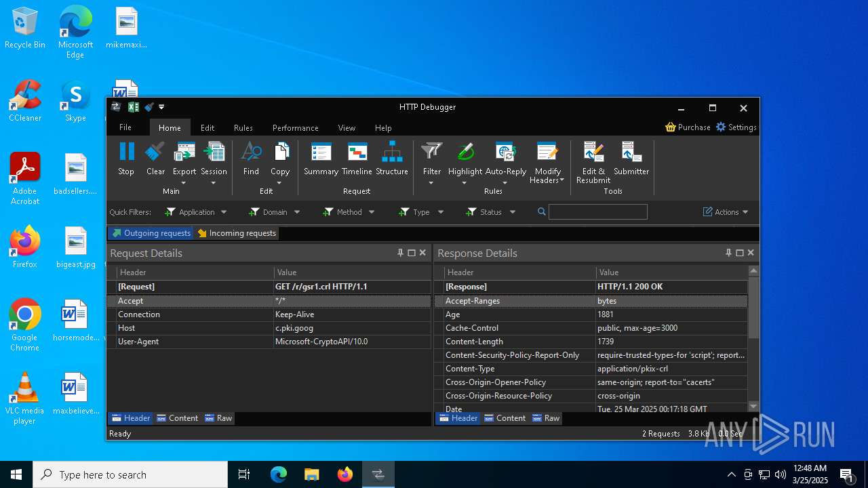Select the User-Agent request header row
This screenshot has width=868, height=488.
click(x=269, y=342)
